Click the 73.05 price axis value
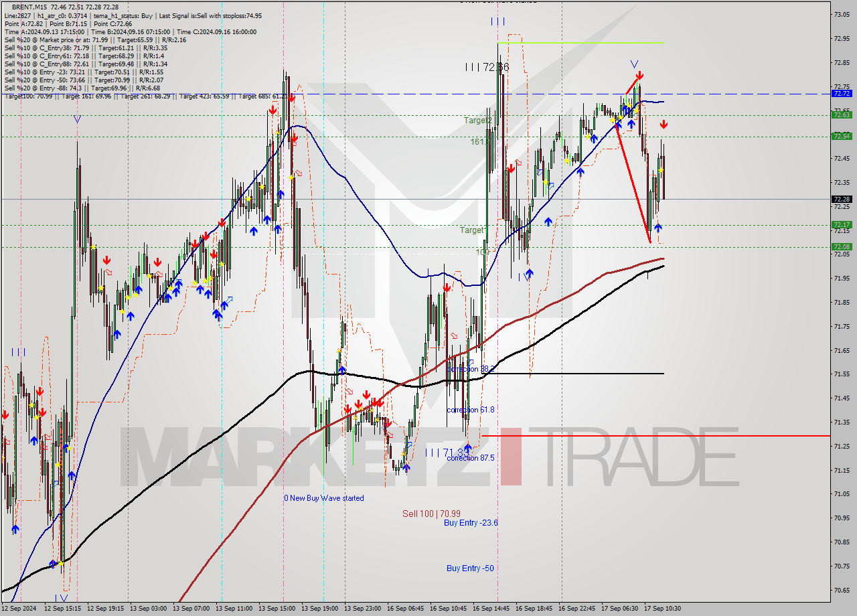Image resolution: width=857 pixels, height=616 pixels. pyautogui.click(x=842, y=14)
